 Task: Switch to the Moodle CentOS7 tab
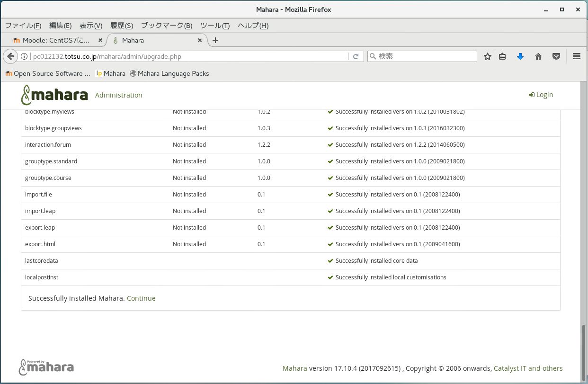click(56, 40)
